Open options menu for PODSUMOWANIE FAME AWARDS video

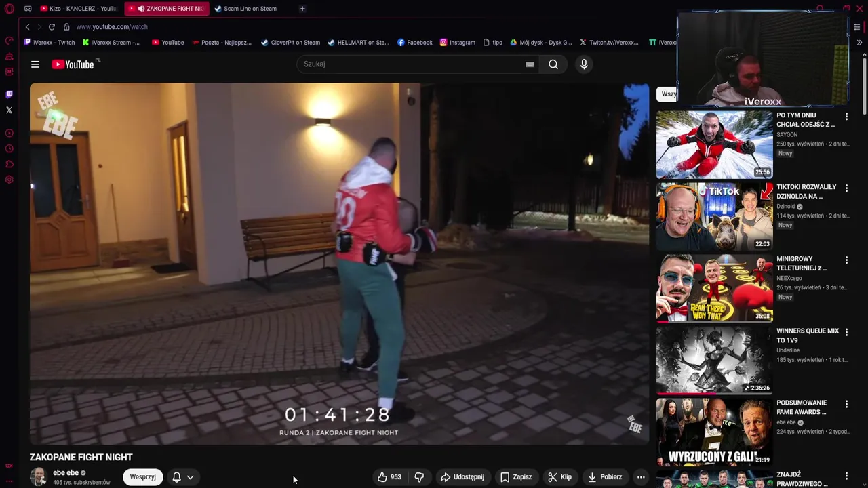click(846, 404)
